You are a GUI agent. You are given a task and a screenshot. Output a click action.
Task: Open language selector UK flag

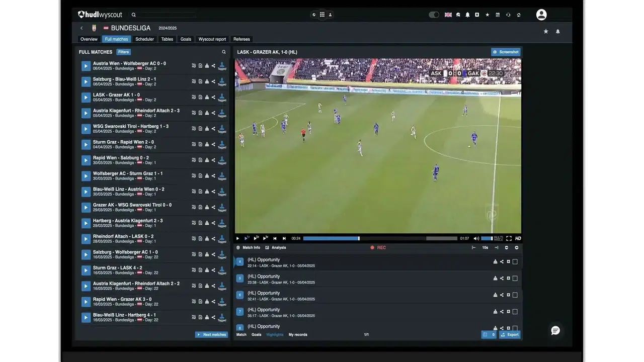[x=448, y=15]
